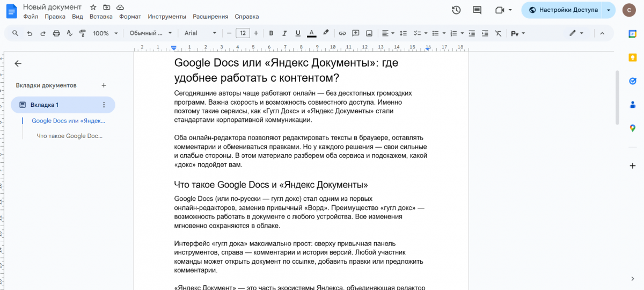The width and height of the screenshot is (644, 290).
Task: Open the zoom 100% dropdown
Action: (105, 33)
